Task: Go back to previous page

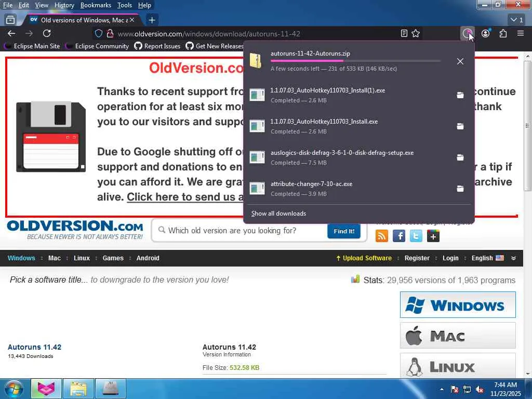Action: tap(11, 33)
